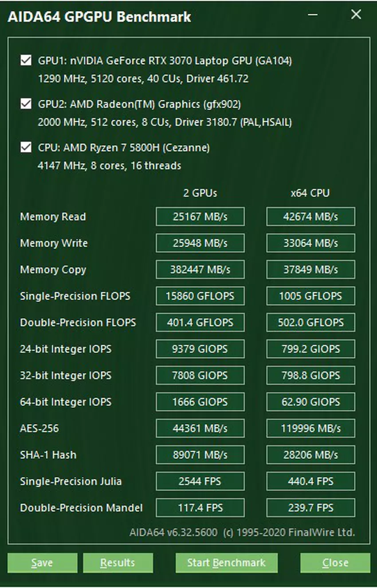Select the CPU Double-Precision FLOPS value 502.0 GFLOPS
This screenshot has height=588, width=377.
[310, 323]
